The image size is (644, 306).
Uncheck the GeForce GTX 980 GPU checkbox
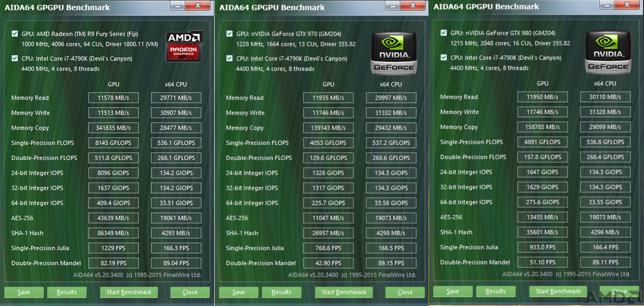click(x=444, y=33)
